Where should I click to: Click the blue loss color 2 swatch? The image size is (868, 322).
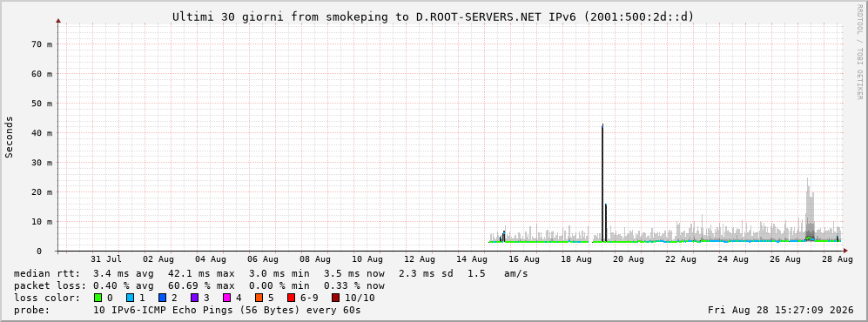pos(163,298)
